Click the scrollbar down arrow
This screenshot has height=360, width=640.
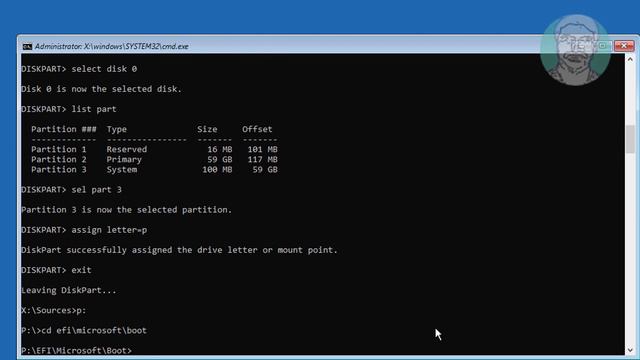(x=630, y=350)
